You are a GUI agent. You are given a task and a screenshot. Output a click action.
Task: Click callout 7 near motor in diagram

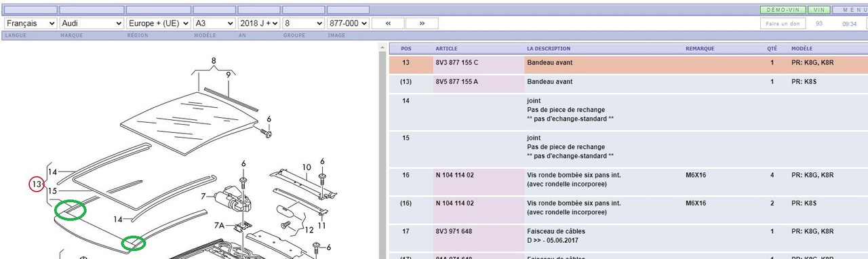[x=203, y=197]
